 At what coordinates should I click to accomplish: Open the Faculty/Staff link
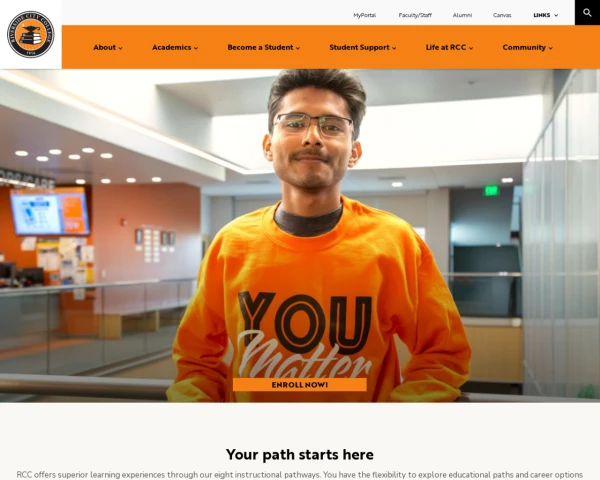click(x=415, y=15)
